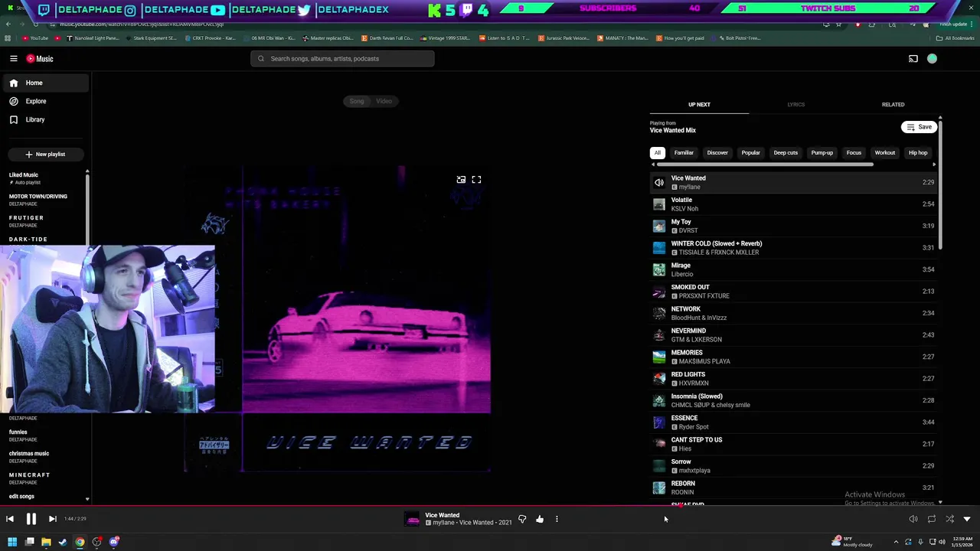The image size is (980, 551).
Task: Open the account avatar menu
Action: click(x=932, y=59)
